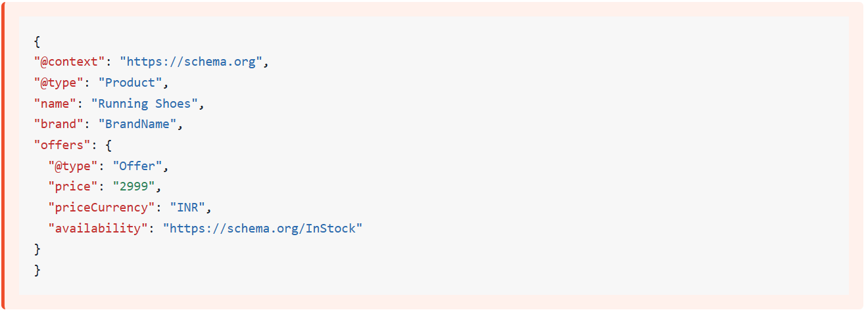Select the "BrandName" string value
This screenshot has width=868, height=312.
pyautogui.click(x=137, y=124)
